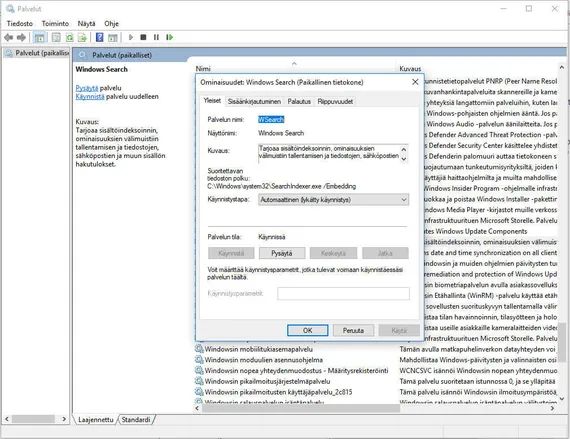570x439 pixels.
Task: Click gear icon of Windowsin mobiilitukiasemapalvelu
Action: click(199, 349)
